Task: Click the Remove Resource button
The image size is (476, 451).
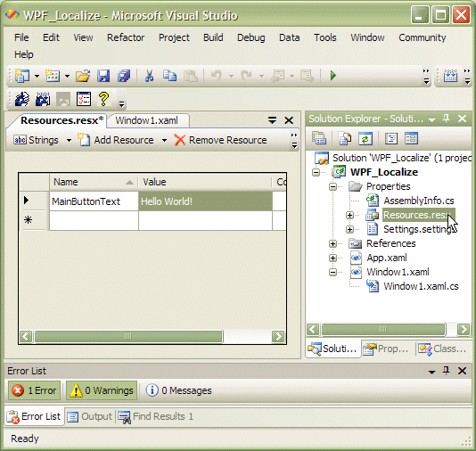Action: click(x=221, y=140)
